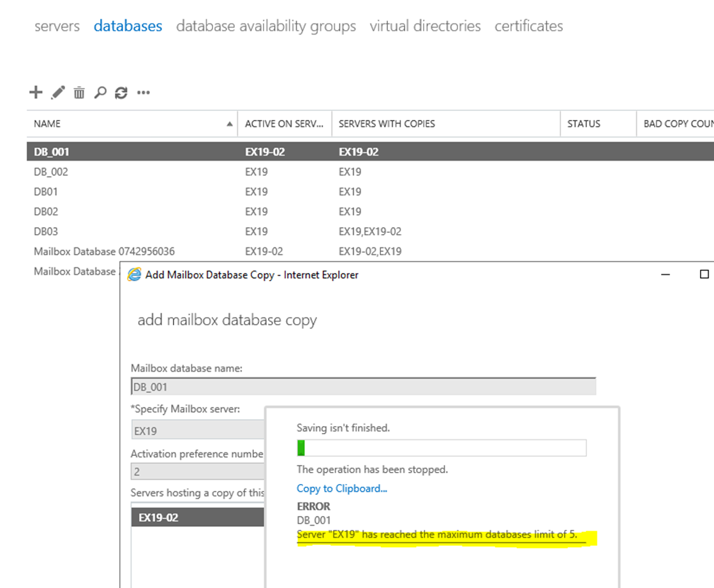Select the DB02 database row

coord(370,212)
